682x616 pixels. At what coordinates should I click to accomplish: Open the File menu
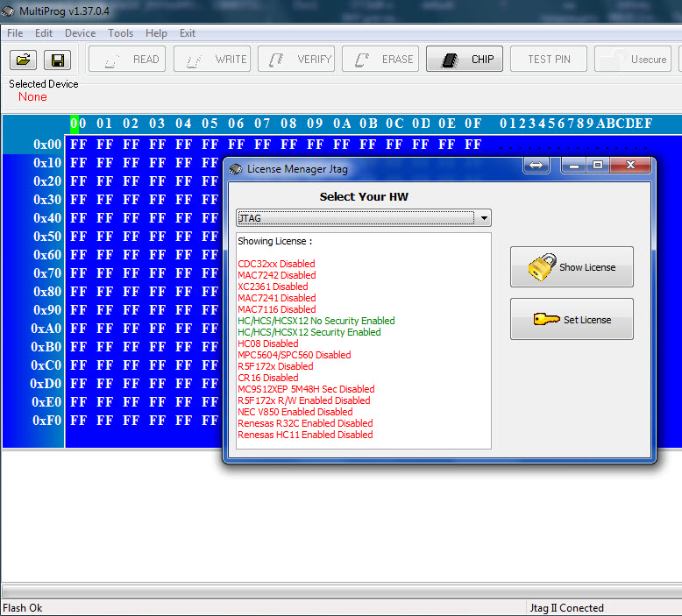[15, 33]
